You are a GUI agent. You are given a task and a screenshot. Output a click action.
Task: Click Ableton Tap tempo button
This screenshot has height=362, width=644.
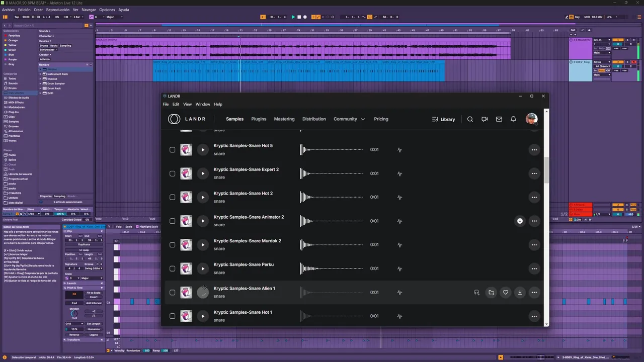click(x=17, y=17)
